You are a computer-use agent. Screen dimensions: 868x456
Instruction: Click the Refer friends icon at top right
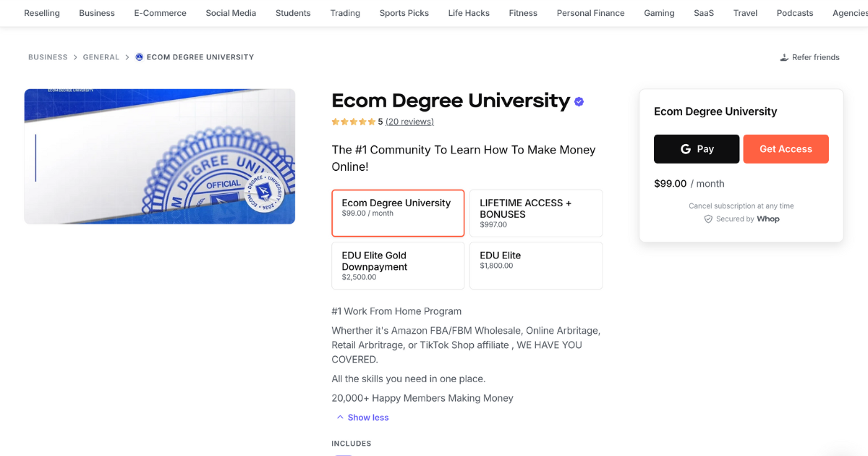[783, 56]
